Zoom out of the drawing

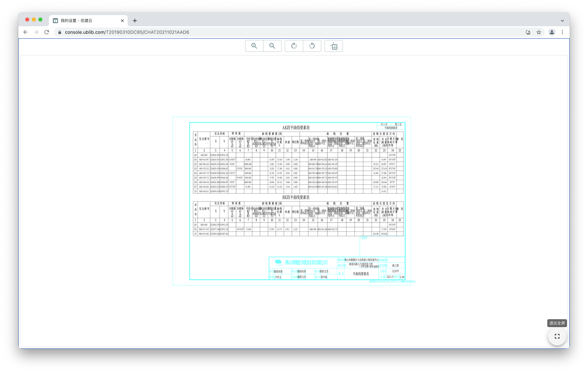272,46
